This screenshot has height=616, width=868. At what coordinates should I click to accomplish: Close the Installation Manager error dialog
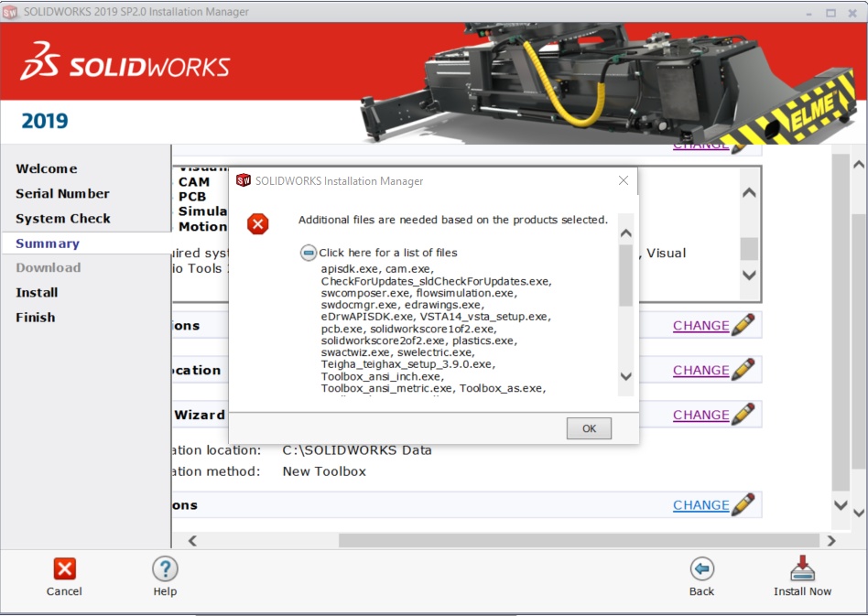click(x=624, y=180)
